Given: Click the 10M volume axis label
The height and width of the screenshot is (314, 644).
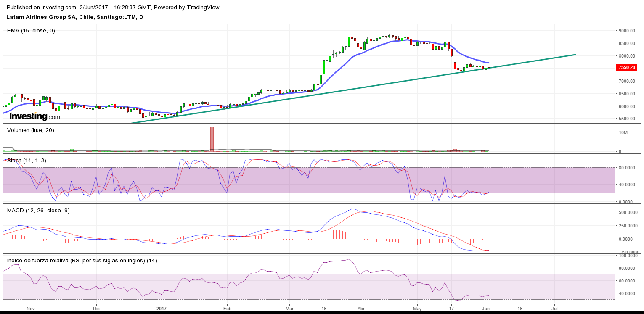Looking at the screenshot, I should [623, 132].
